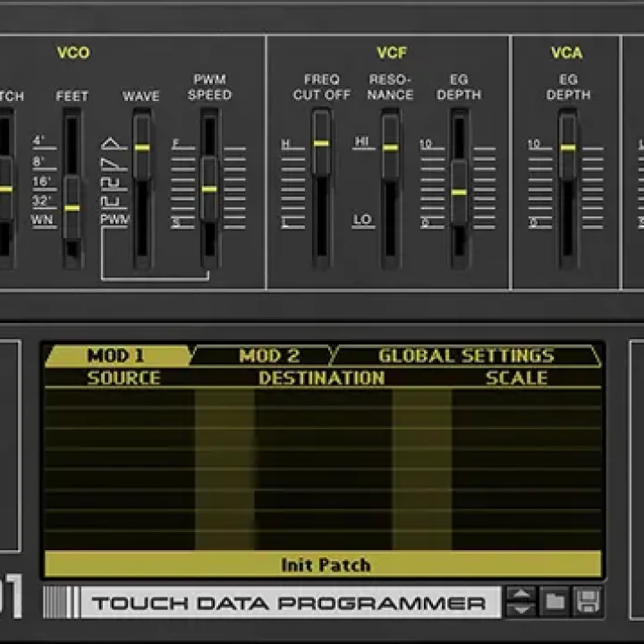644x644 pixels.
Task: Click the VCA EG DEPTH slider handle
Action: pyautogui.click(x=568, y=148)
